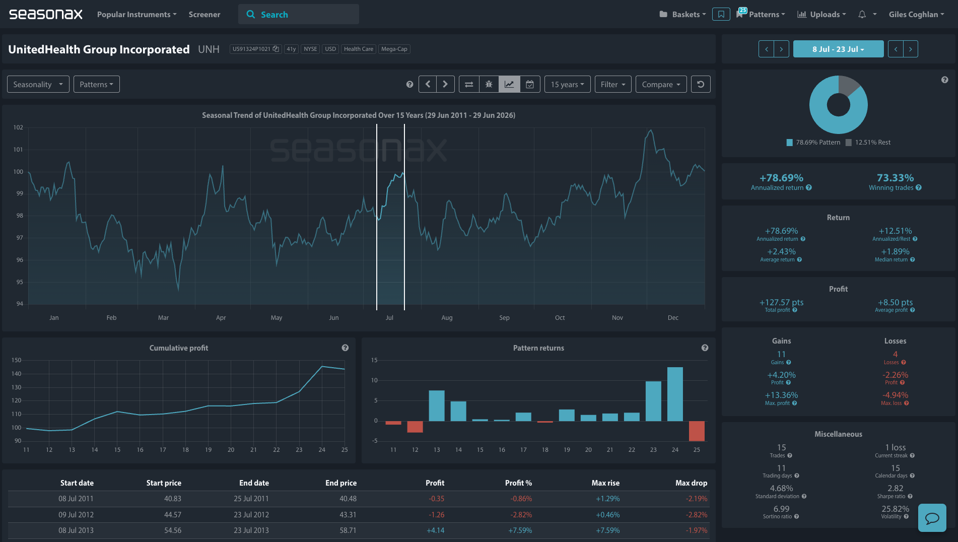Click the 8 Jul - 23 Jul date button
Screen dimensions: 958x542
[x=838, y=49]
